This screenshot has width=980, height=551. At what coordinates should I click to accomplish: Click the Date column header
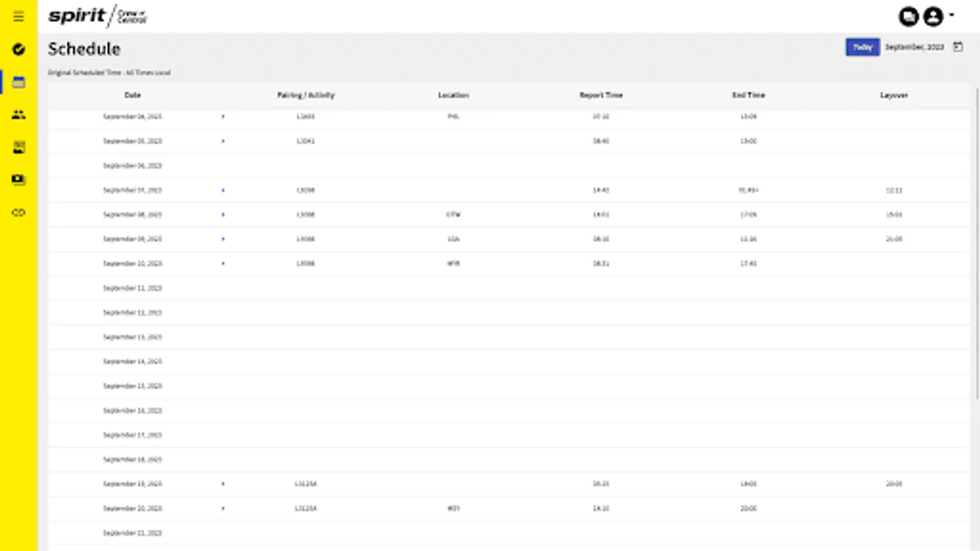pos(132,95)
